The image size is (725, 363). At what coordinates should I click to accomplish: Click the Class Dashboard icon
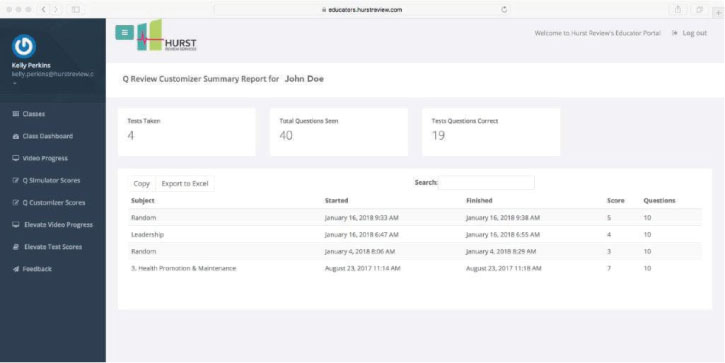point(16,136)
